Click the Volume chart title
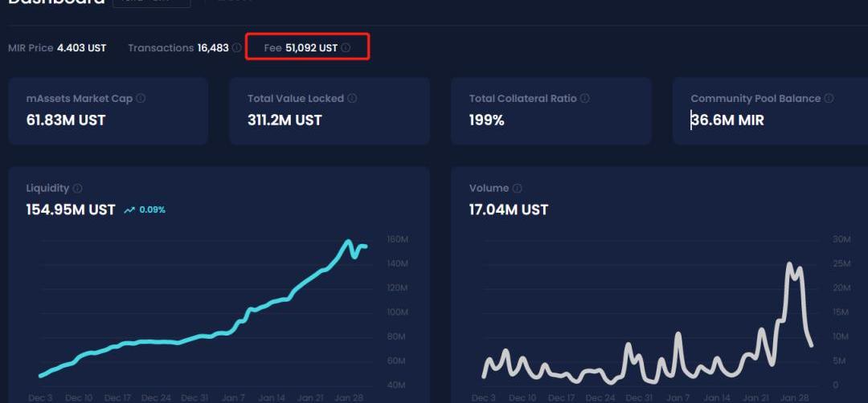 [x=489, y=189]
